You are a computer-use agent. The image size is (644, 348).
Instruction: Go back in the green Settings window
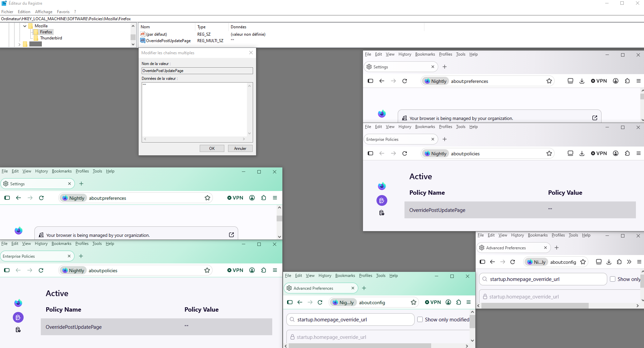[19, 198]
